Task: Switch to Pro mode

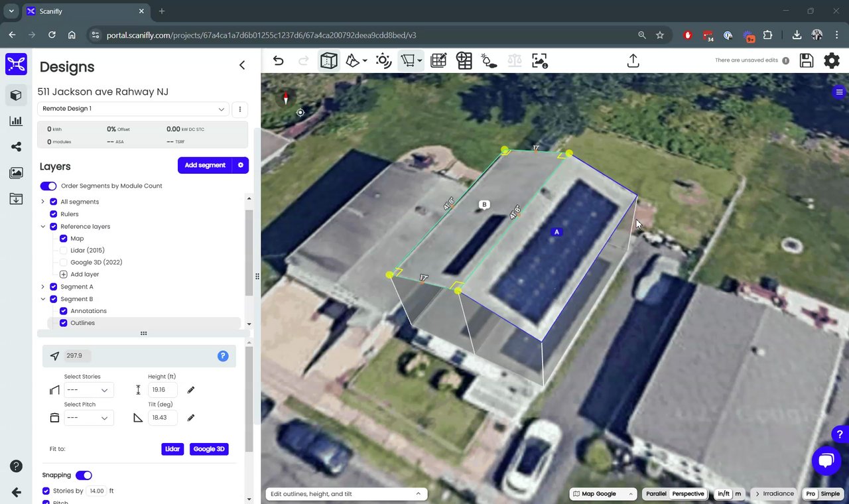Action: click(811, 494)
